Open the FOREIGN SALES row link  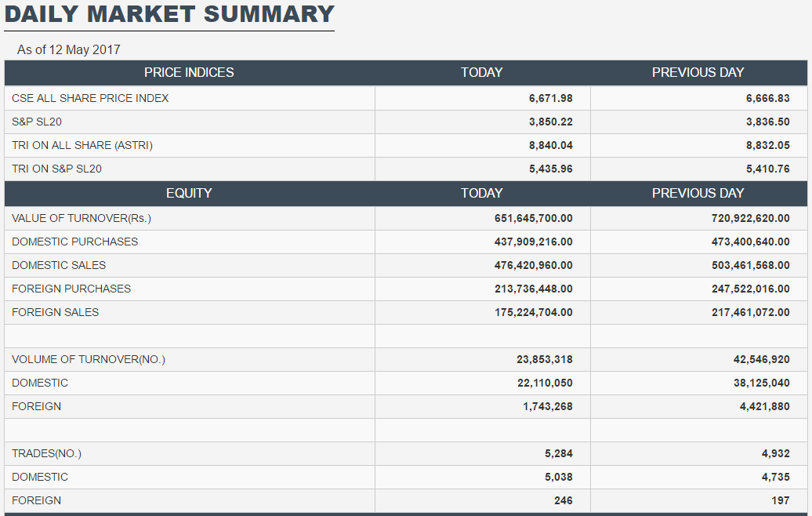click(54, 312)
